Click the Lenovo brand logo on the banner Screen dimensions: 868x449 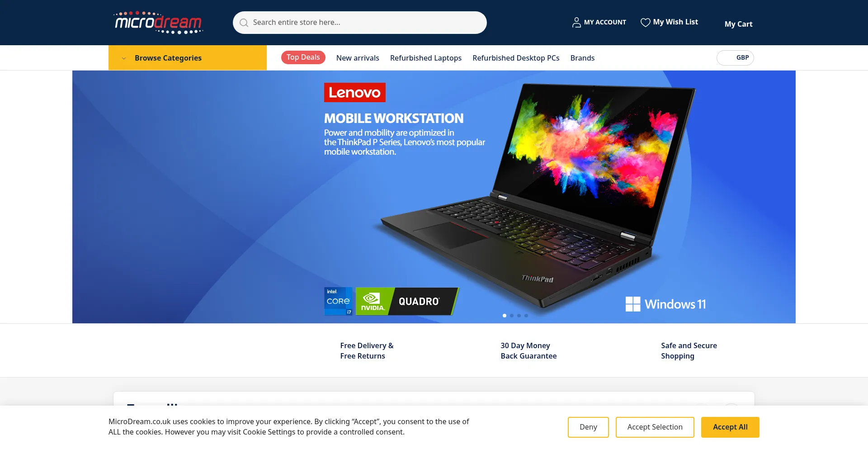click(355, 92)
